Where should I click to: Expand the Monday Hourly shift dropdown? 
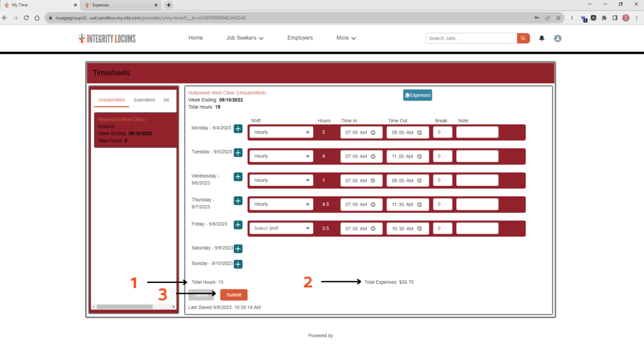click(281, 132)
